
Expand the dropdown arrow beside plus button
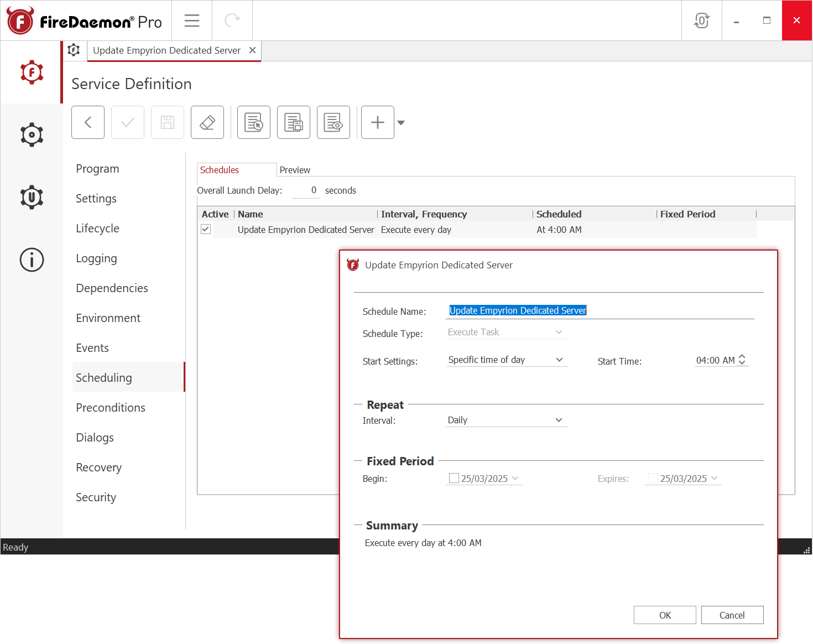tap(401, 123)
